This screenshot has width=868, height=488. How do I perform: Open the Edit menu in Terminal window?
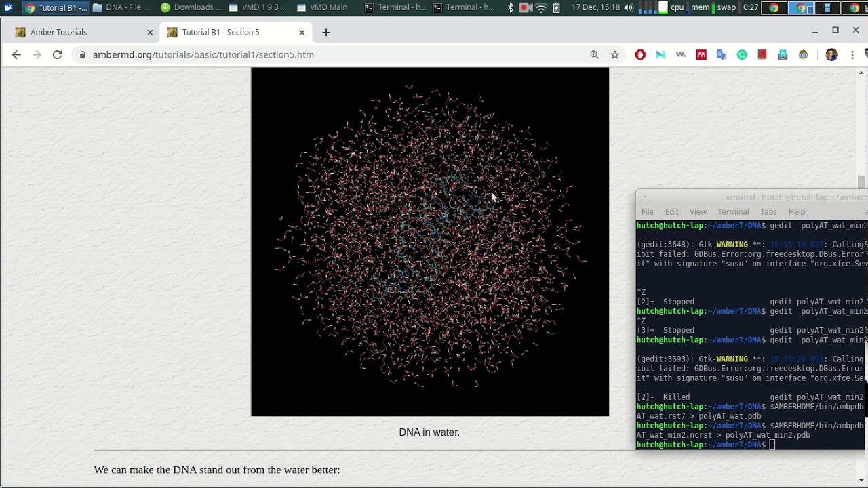point(671,211)
